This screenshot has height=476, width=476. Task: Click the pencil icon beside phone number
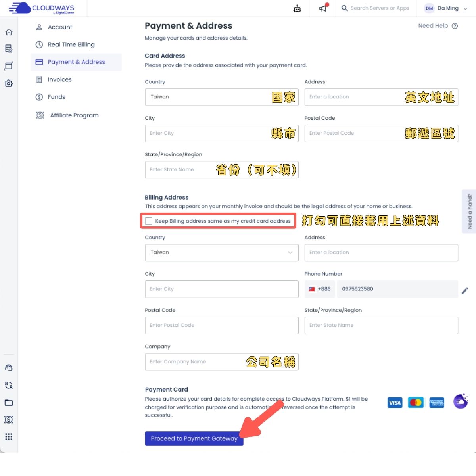pyautogui.click(x=465, y=291)
